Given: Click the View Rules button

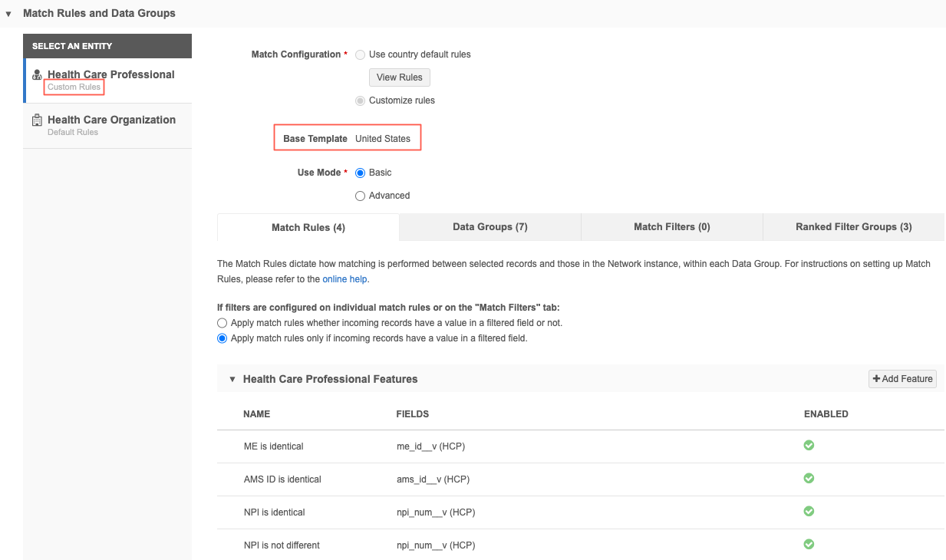Looking at the screenshot, I should (x=399, y=77).
